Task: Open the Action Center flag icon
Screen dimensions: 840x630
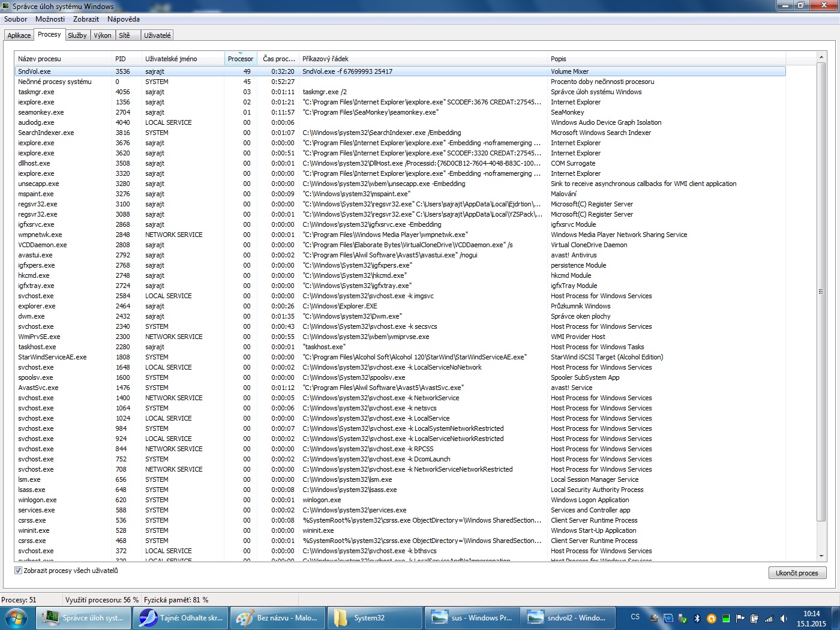Action: 740,618
